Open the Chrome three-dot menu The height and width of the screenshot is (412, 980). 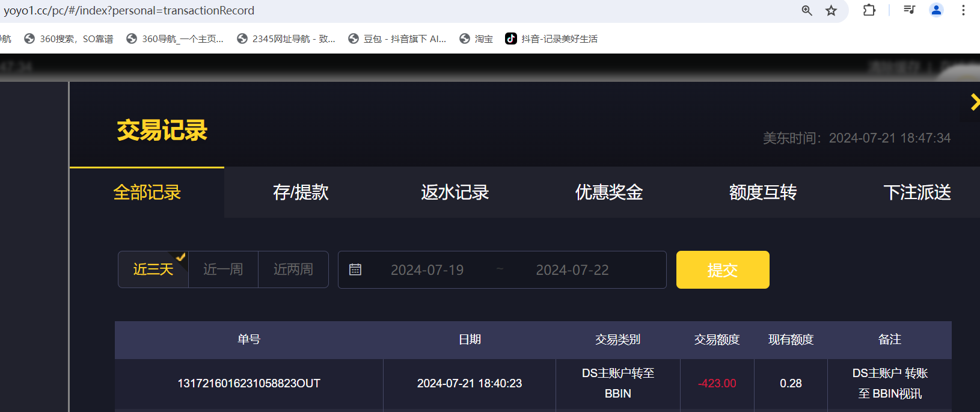tap(963, 10)
